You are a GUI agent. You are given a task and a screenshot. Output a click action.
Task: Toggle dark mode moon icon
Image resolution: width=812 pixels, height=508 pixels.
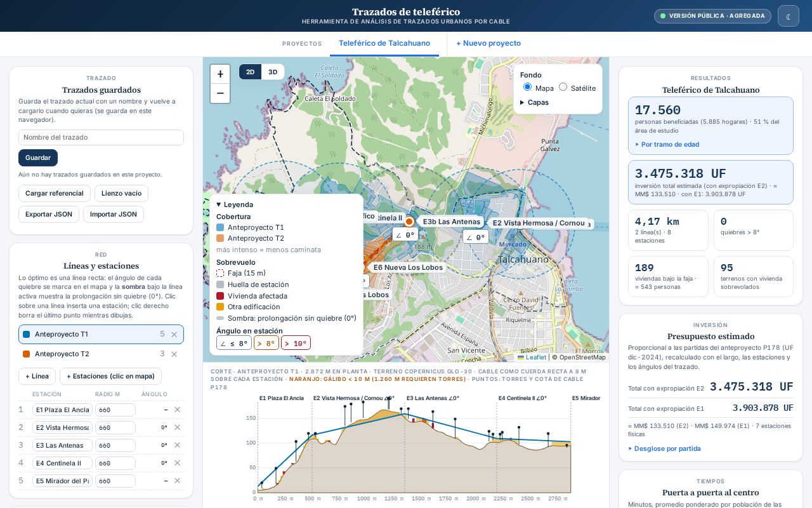tap(788, 16)
